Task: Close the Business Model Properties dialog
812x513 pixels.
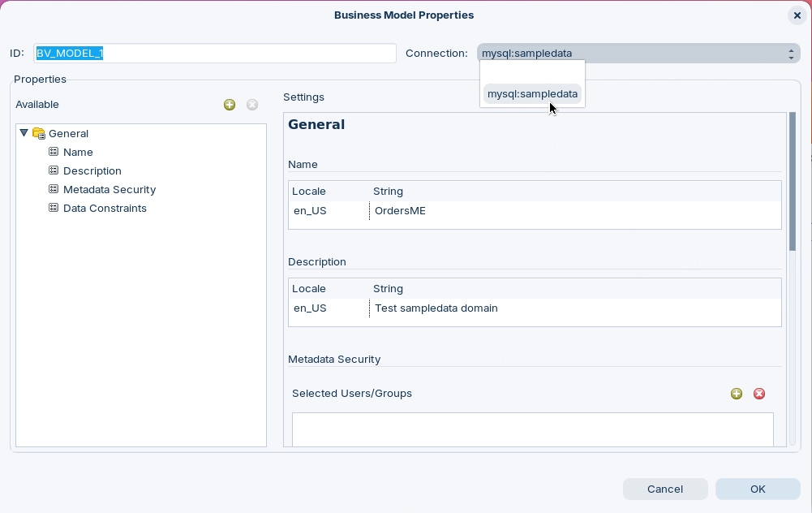Action: (797, 15)
